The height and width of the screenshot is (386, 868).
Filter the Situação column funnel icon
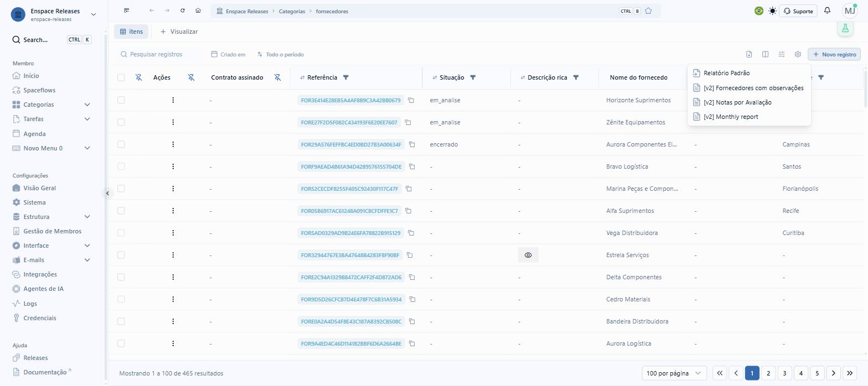[473, 77]
